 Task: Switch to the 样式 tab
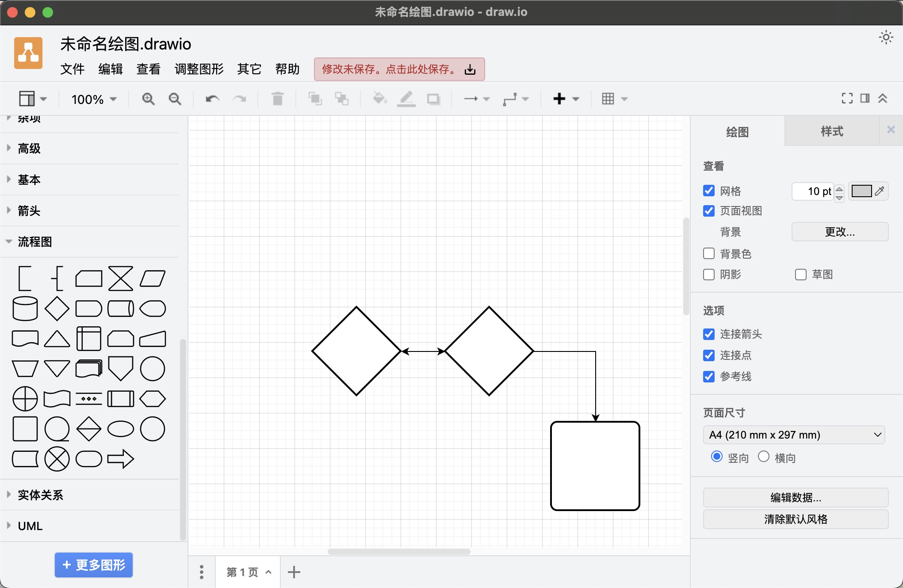click(832, 131)
